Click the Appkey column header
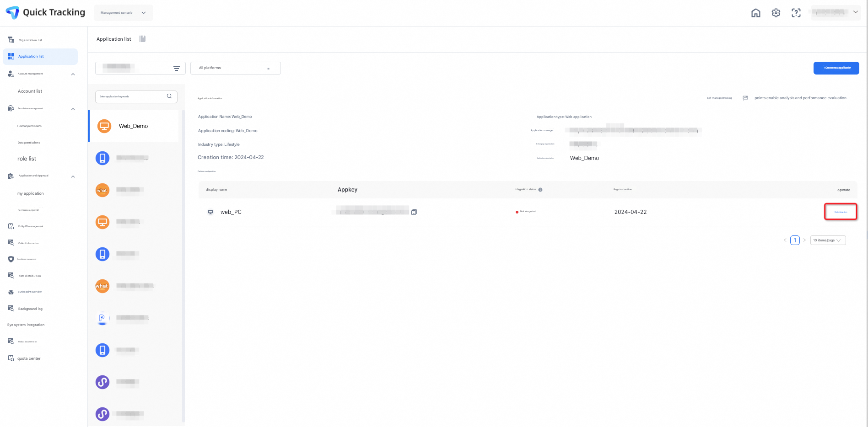868x427 pixels. (348, 190)
